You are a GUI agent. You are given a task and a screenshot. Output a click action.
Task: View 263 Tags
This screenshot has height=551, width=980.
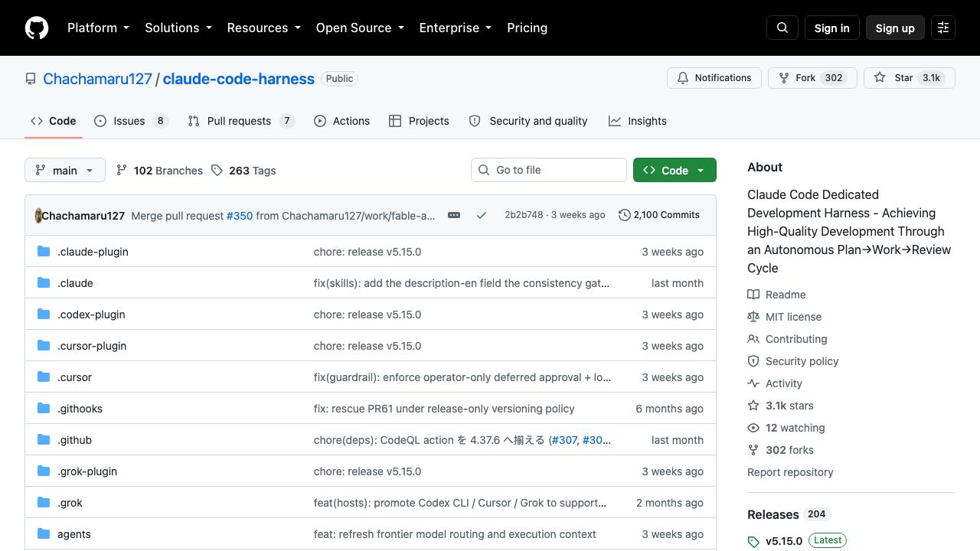click(x=243, y=171)
